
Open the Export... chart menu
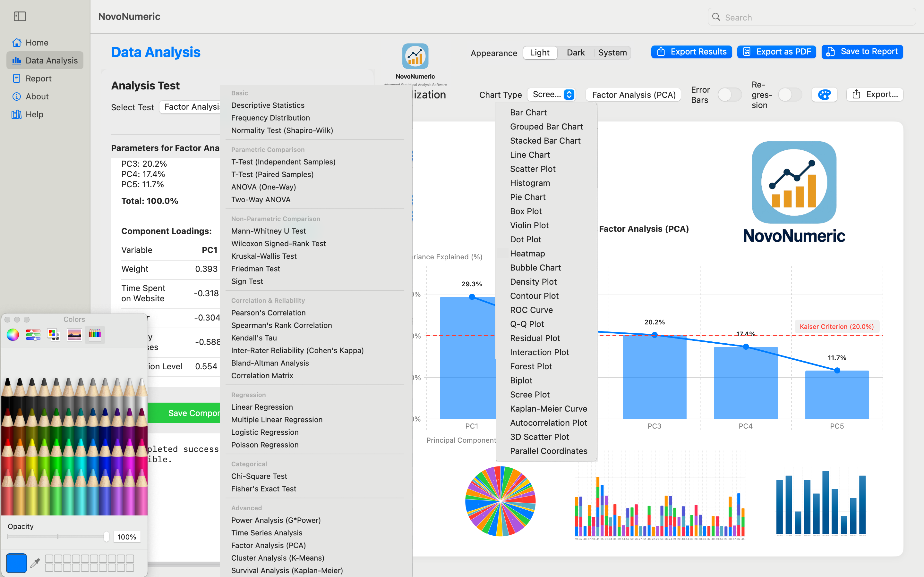(x=874, y=95)
